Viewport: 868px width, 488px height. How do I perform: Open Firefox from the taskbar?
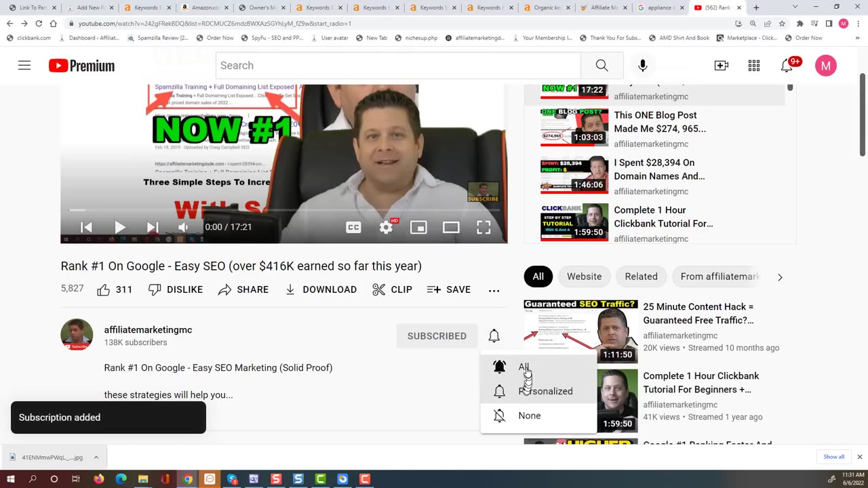99,479
